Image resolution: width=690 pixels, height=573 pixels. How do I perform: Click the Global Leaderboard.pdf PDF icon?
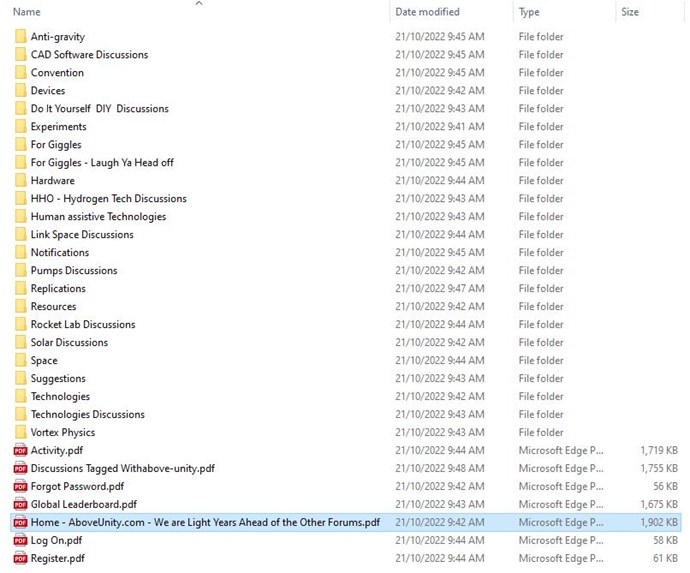pos(20,504)
